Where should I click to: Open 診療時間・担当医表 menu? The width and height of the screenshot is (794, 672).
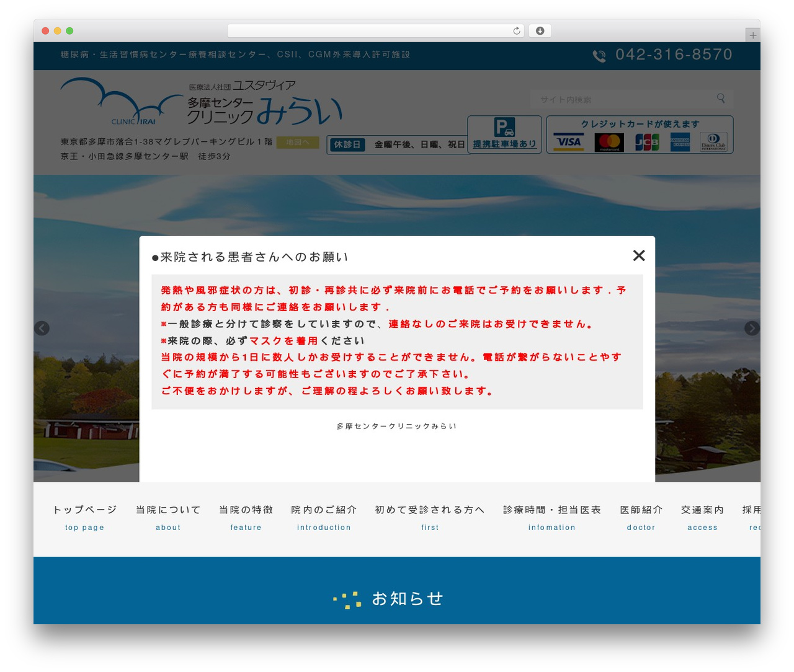click(x=552, y=518)
